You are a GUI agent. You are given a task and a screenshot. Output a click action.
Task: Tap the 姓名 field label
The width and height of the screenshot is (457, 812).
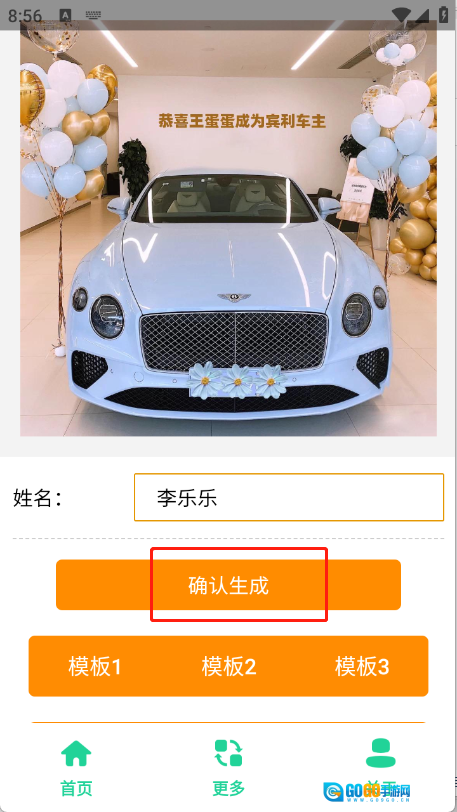37,498
